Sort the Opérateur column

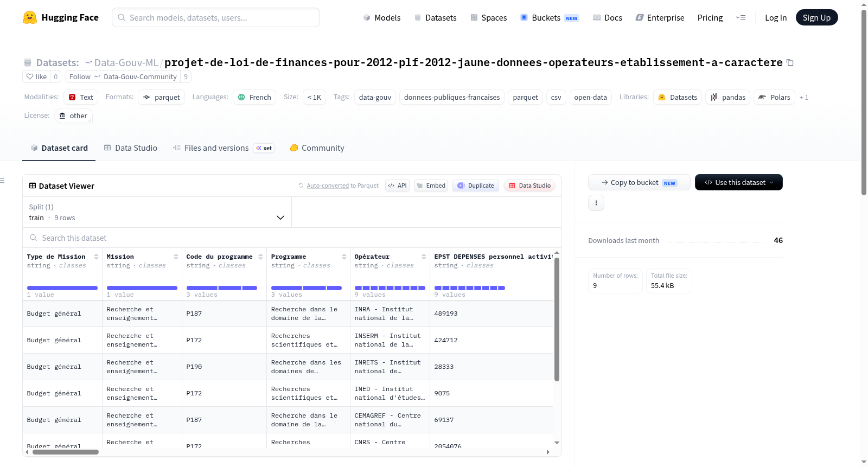[x=424, y=257]
